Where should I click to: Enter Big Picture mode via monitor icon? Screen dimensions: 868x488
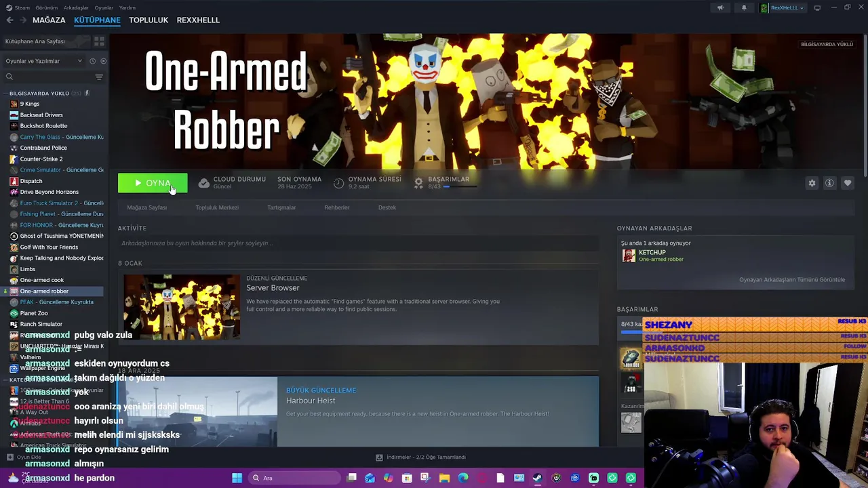tap(817, 8)
